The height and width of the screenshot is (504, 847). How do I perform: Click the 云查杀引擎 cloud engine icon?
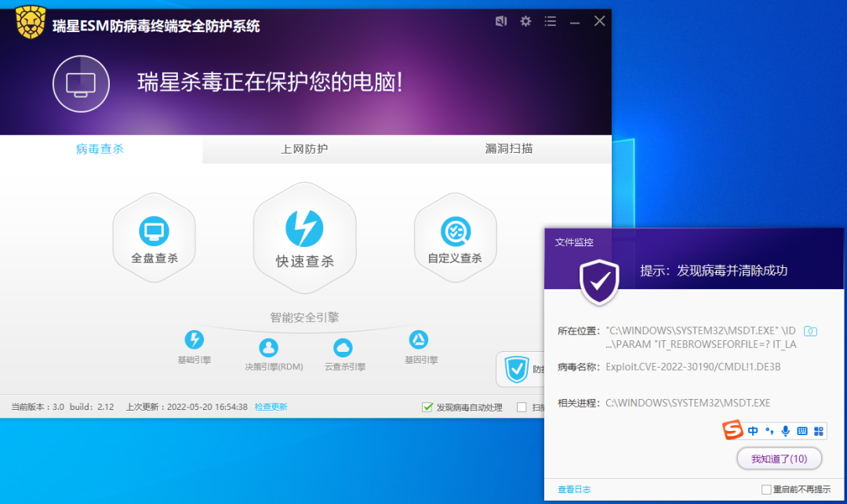point(343,347)
